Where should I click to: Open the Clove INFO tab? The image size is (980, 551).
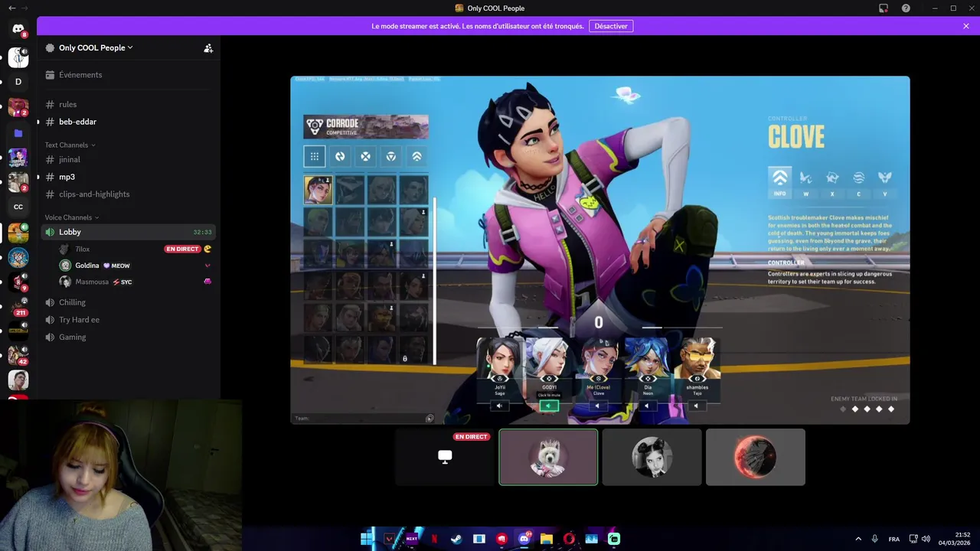(779, 182)
